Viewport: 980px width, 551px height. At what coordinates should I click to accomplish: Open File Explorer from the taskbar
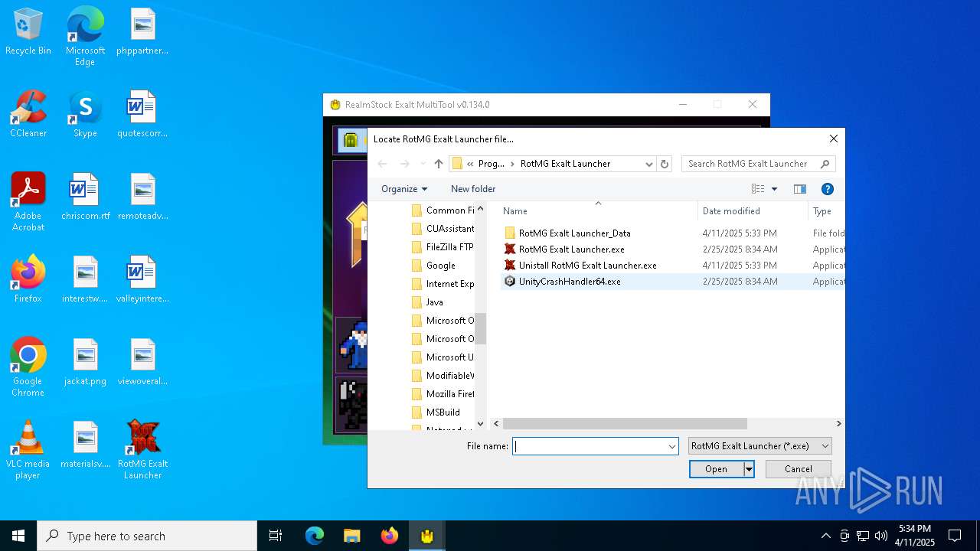[x=352, y=536]
